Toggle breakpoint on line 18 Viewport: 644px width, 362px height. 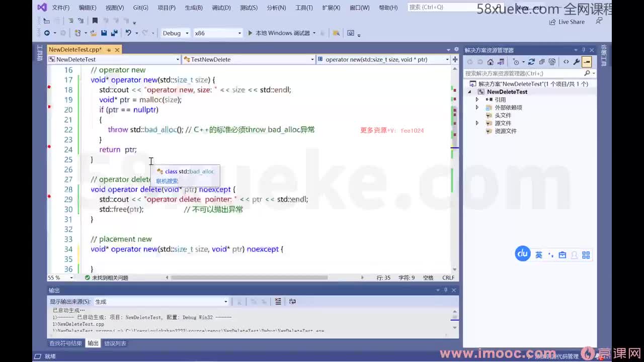49,87
